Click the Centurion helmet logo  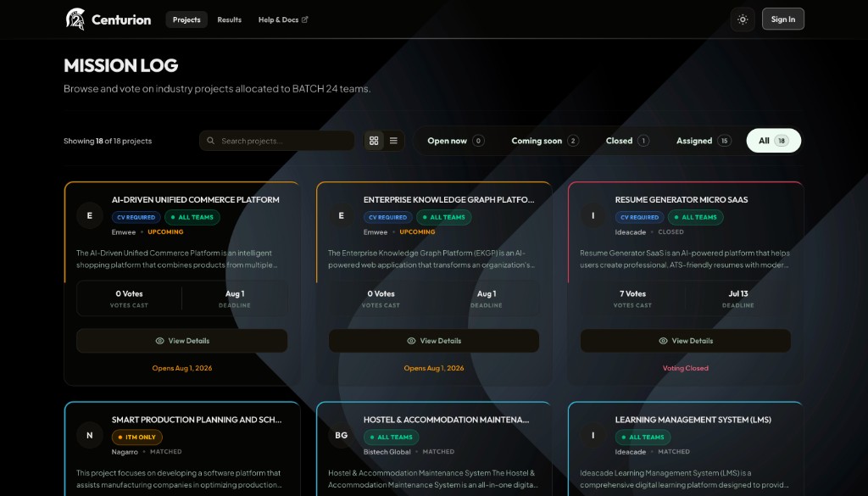point(75,20)
